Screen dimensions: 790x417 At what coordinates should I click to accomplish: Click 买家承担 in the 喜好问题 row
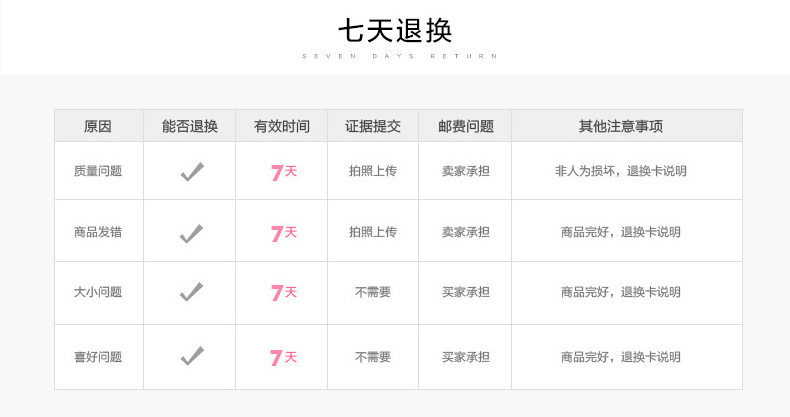point(465,357)
